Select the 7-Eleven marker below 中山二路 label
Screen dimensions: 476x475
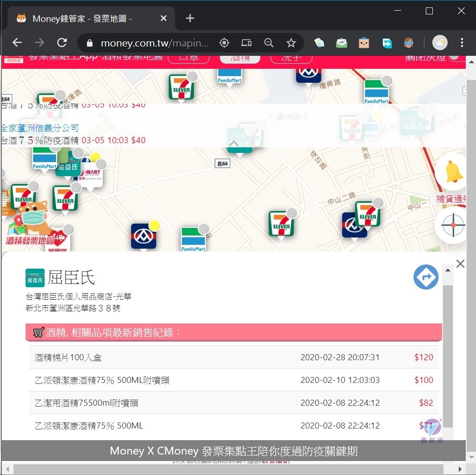(x=281, y=224)
